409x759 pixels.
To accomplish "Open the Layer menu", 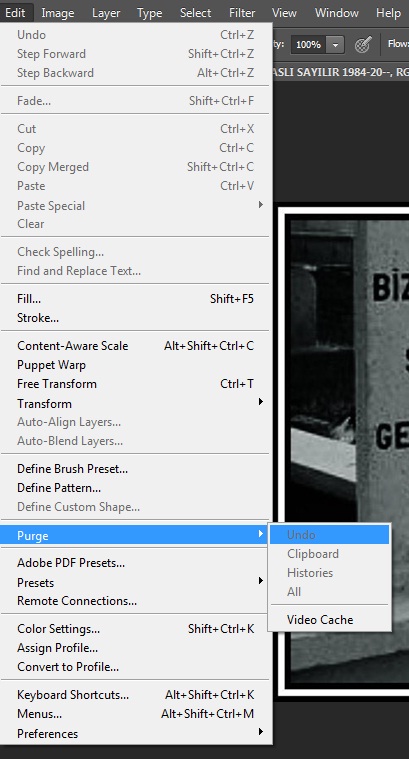I will [x=106, y=13].
